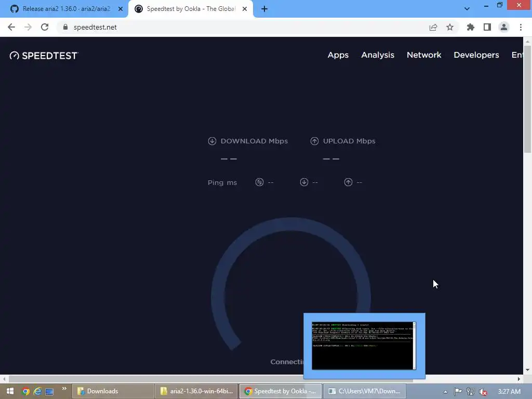Share this page using the share icon

pyautogui.click(x=433, y=27)
